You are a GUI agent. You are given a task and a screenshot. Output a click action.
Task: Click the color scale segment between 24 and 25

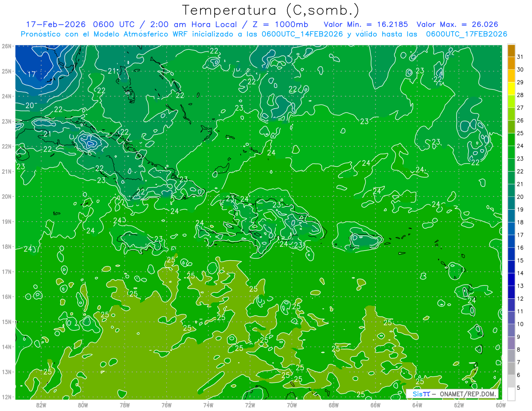511,140
